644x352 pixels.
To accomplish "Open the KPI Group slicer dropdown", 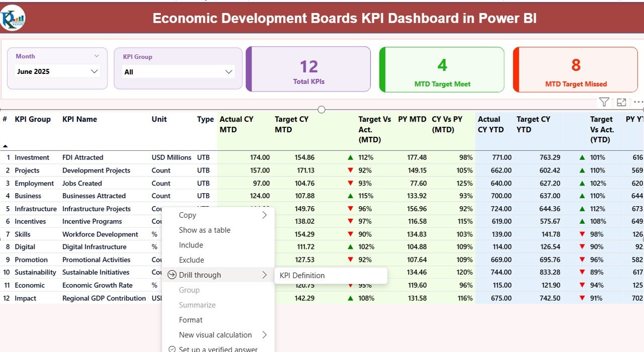I will tap(229, 71).
